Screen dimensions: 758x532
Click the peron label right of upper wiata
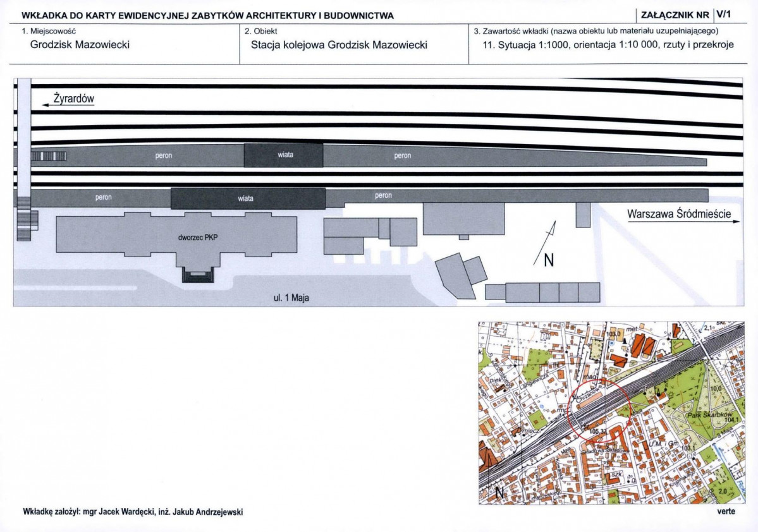(x=402, y=156)
